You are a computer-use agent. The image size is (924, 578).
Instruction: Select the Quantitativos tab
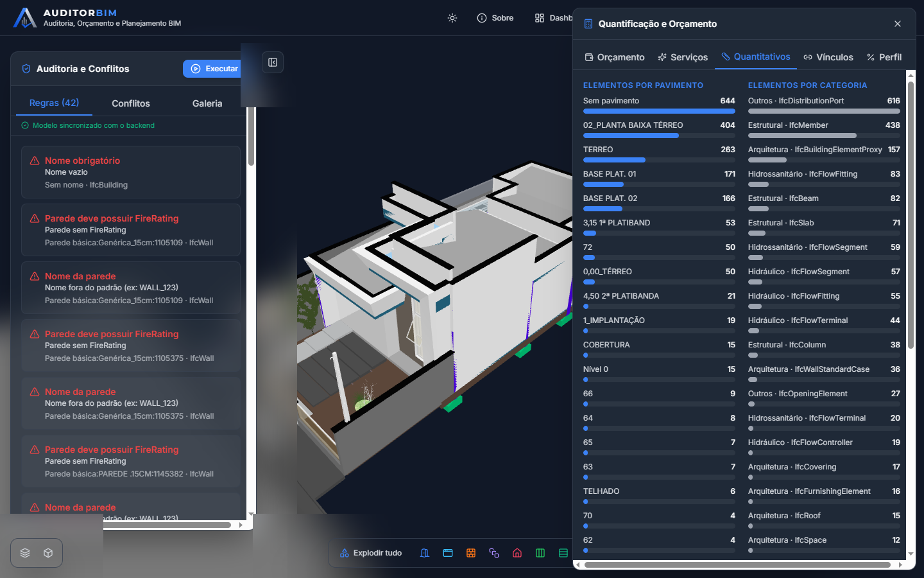(756, 57)
